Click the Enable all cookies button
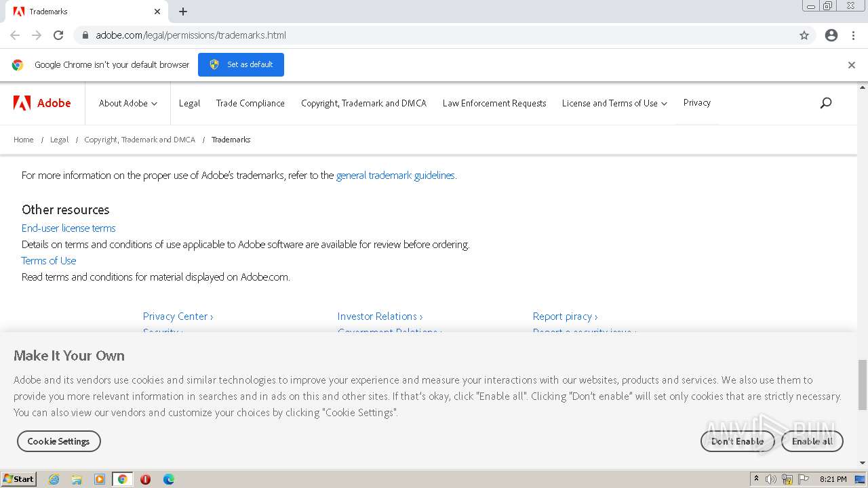 tap(812, 441)
